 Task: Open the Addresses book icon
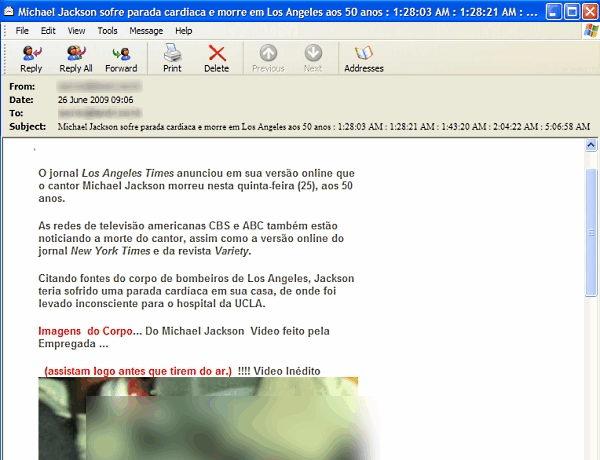[x=364, y=58]
